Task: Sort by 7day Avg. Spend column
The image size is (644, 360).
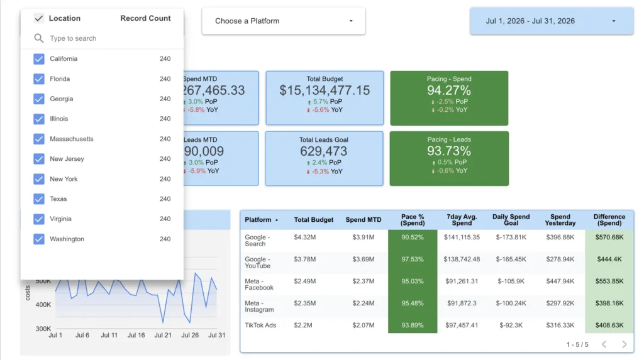Action: tap(462, 220)
